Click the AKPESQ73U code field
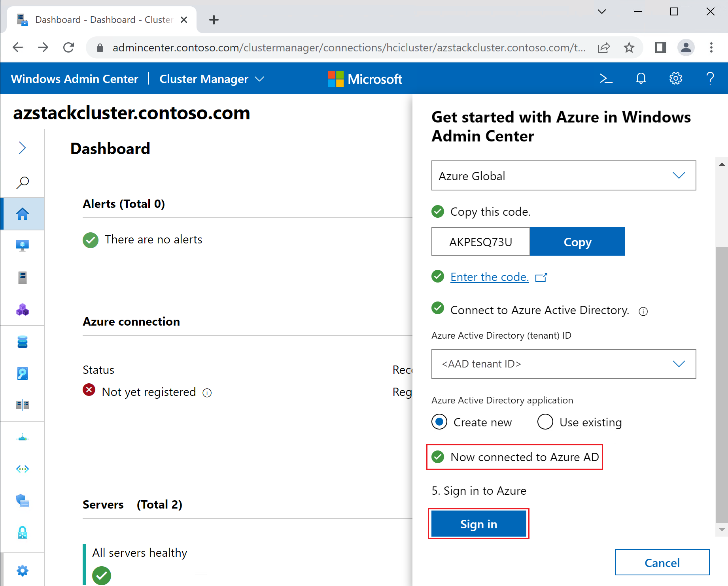The height and width of the screenshot is (586, 728). tap(480, 241)
